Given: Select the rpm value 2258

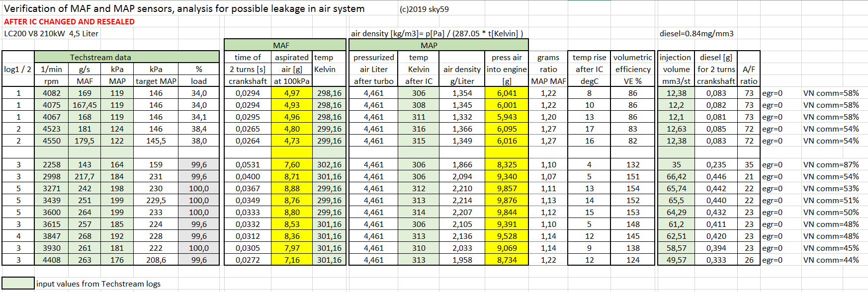Looking at the screenshot, I should (x=52, y=164).
